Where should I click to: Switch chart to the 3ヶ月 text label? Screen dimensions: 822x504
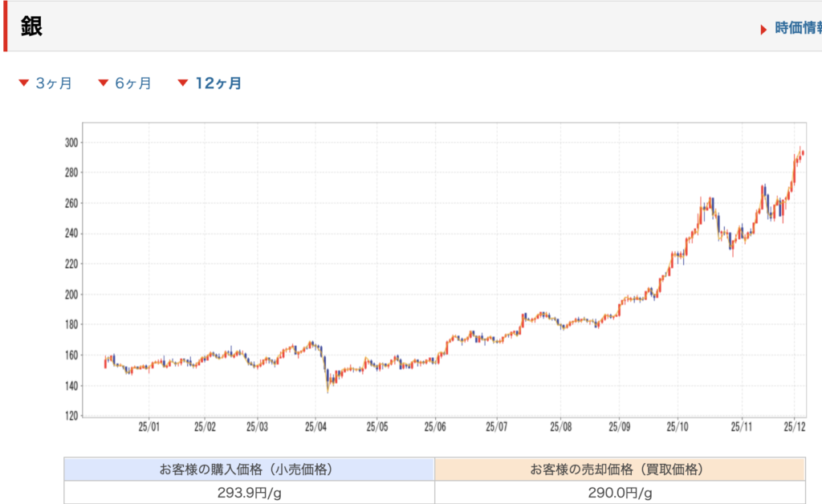point(54,83)
